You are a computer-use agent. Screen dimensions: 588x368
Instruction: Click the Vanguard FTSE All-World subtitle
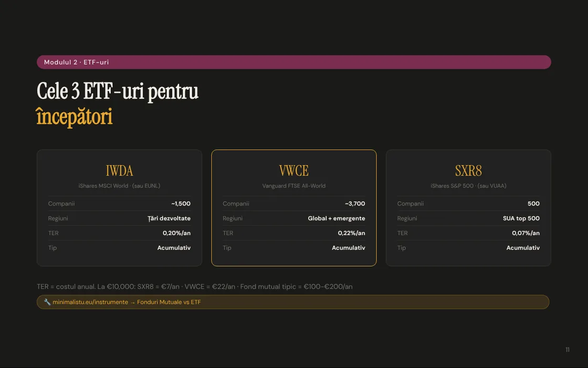pyautogui.click(x=293, y=186)
